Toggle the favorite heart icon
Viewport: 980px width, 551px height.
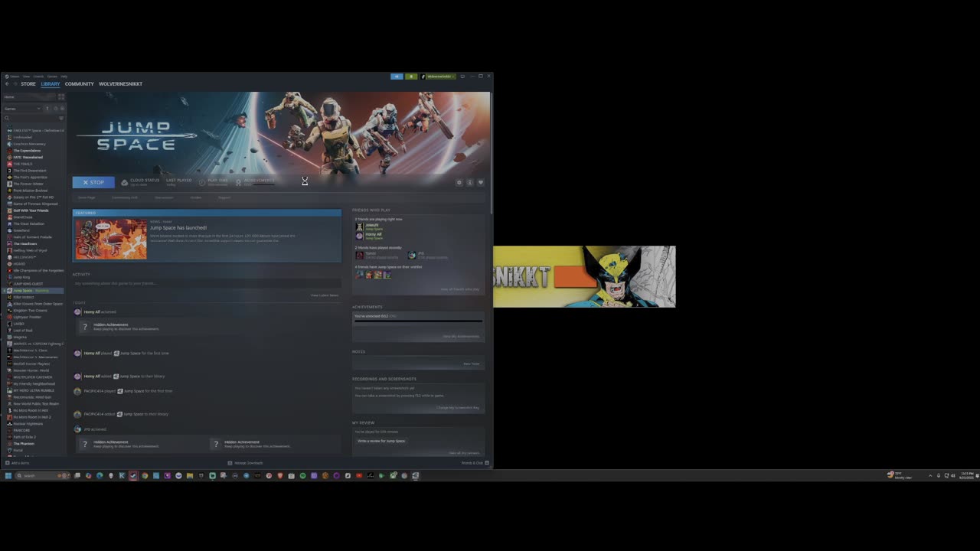coord(481,183)
